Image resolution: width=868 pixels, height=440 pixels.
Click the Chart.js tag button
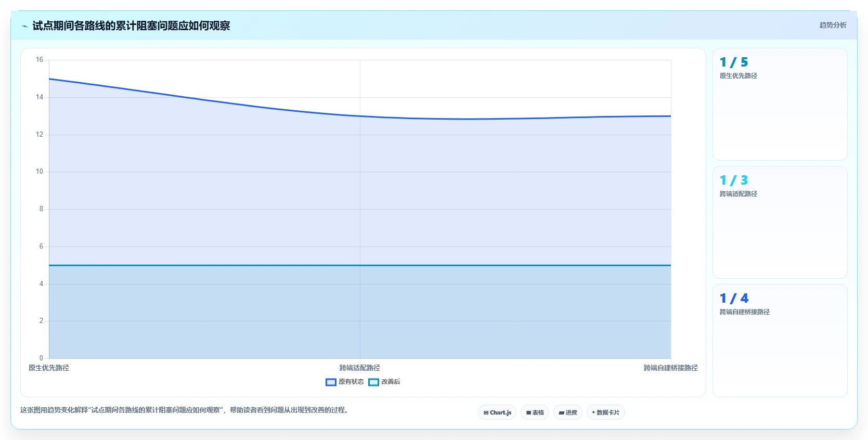coord(497,412)
